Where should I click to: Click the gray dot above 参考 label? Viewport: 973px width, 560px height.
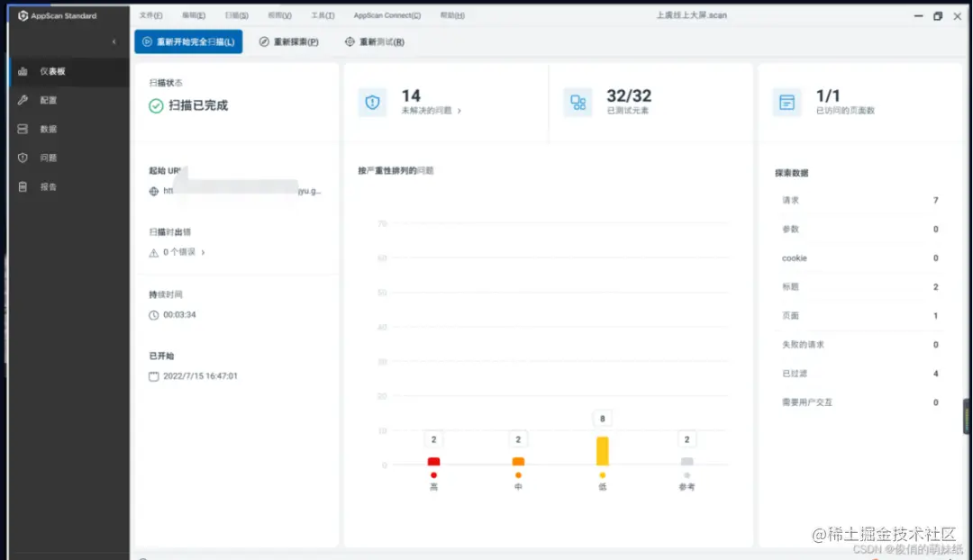(687, 475)
